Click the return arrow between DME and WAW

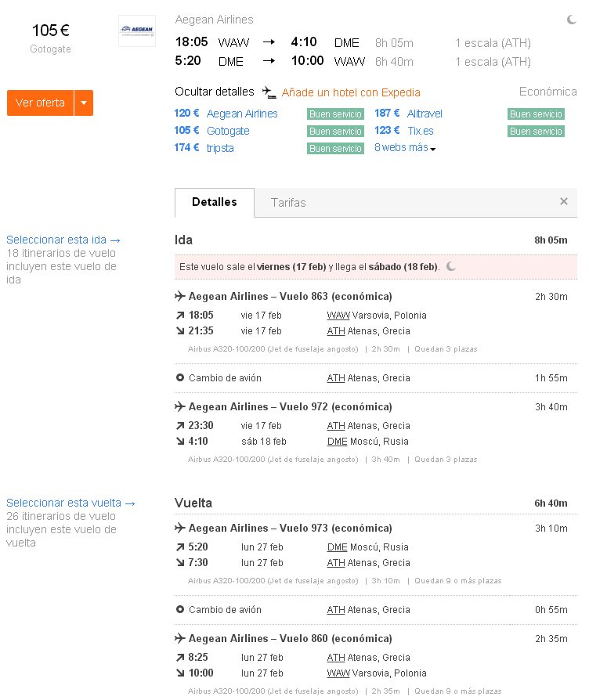[x=269, y=61]
